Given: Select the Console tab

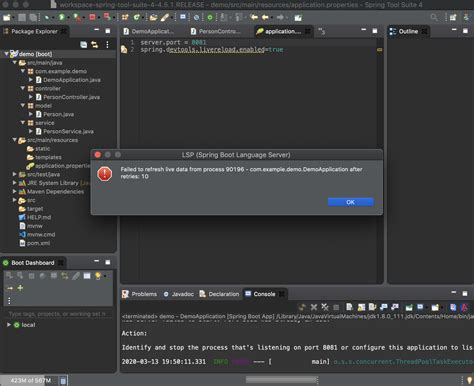Looking at the screenshot, I should [264, 294].
